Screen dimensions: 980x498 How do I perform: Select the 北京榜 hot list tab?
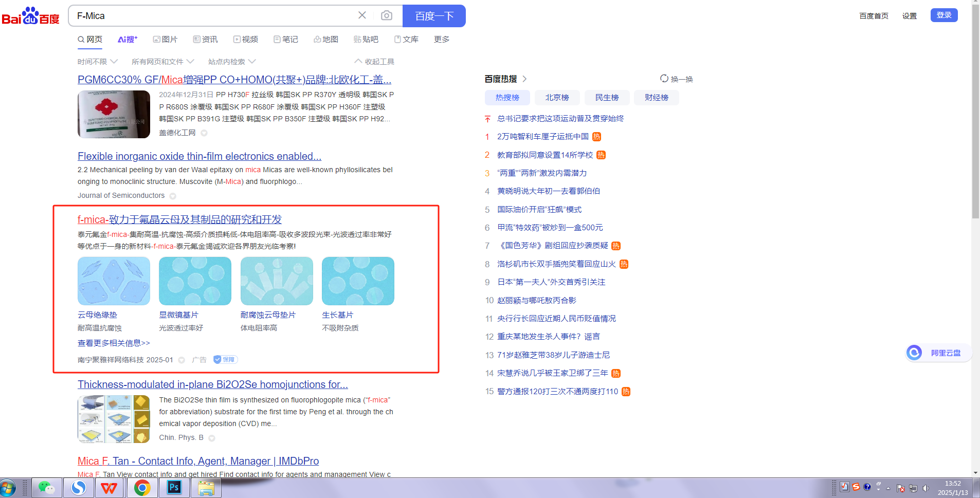coord(557,98)
